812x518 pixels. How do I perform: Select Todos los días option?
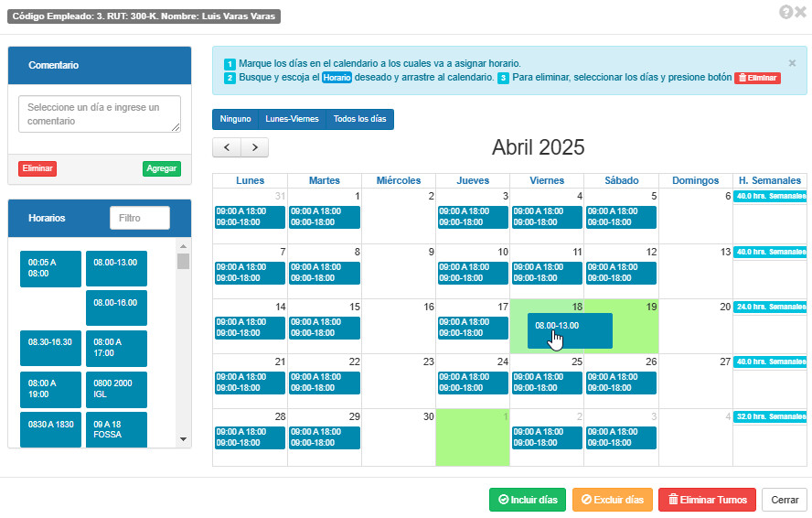(x=360, y=119)
